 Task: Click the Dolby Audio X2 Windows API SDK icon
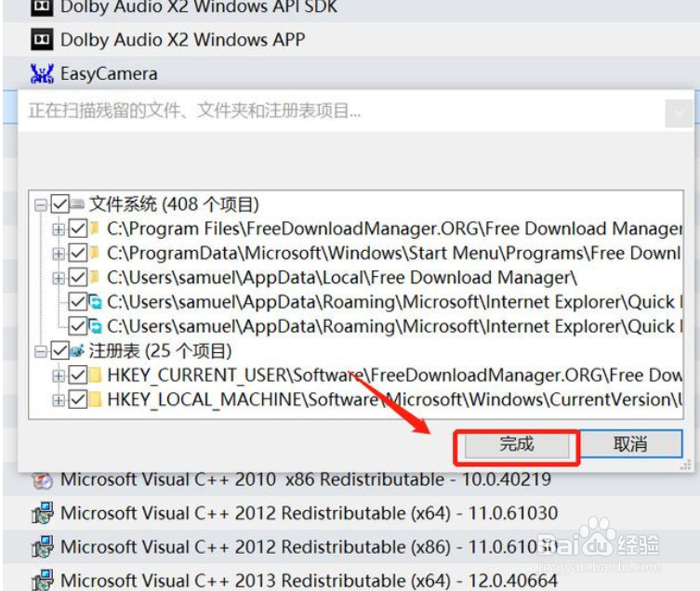click(x=42, y=7)
